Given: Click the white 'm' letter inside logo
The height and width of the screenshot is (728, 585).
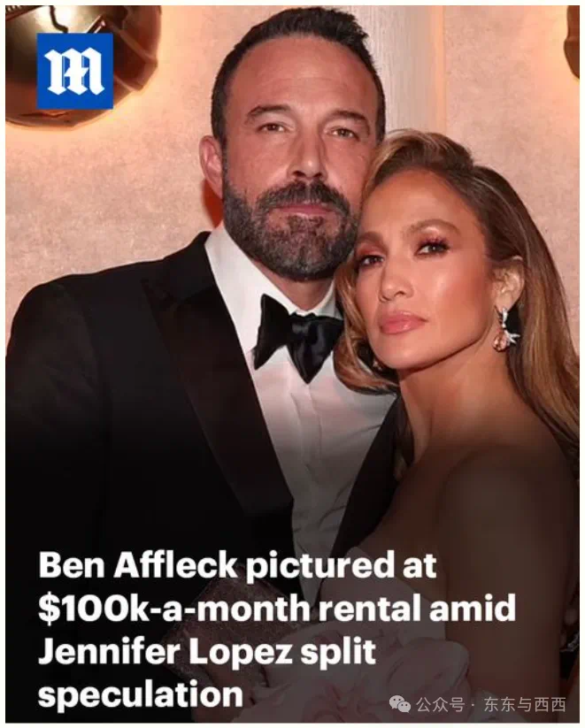Looking at the screenshot, I should pyautogui.click(x=75, y=72).
